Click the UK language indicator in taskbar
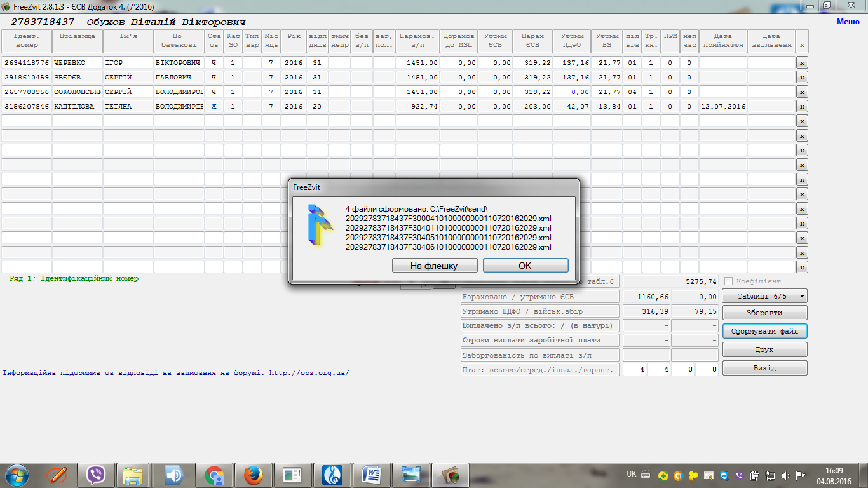Viewport: 868px width, 488px height. 632,474
